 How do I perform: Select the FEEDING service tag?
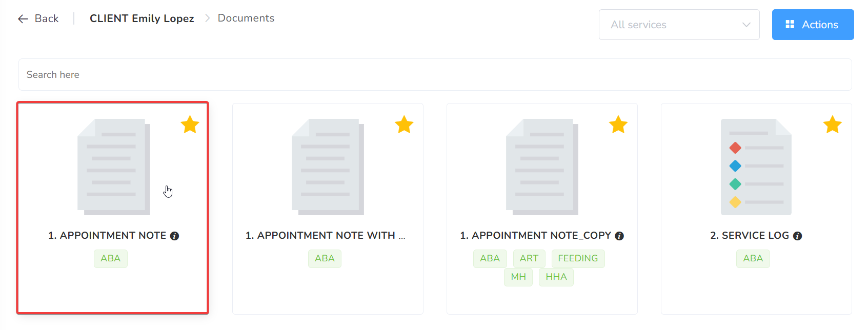pos(578,258)
